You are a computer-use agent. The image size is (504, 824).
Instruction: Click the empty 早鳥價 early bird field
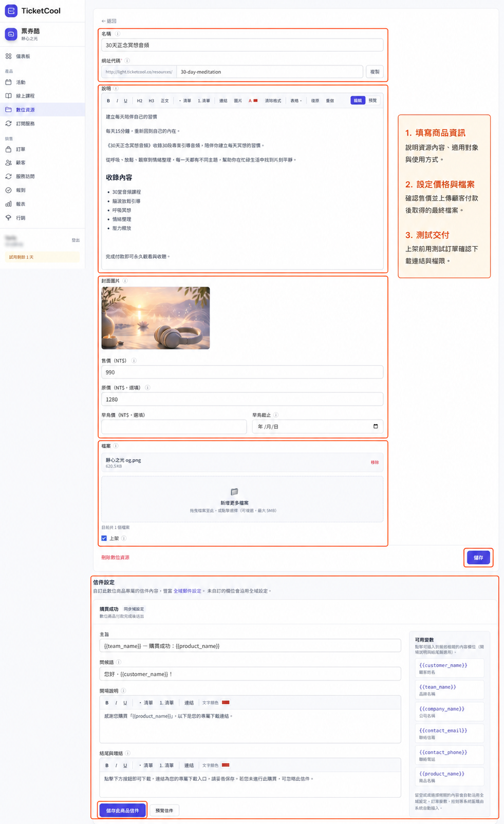[x=174, y=426]
